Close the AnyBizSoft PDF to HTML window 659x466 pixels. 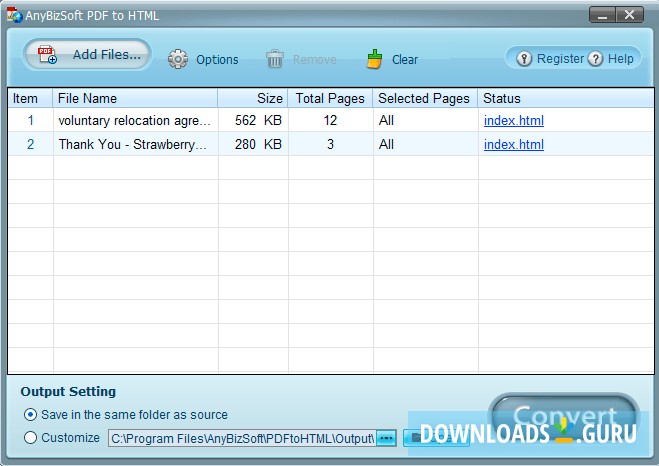tap(630, 15)
